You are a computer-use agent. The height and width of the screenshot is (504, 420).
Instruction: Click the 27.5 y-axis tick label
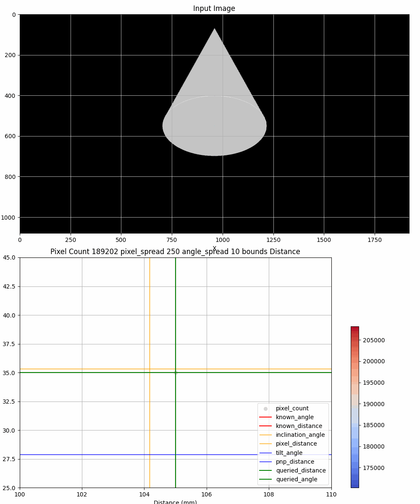click(x=9, y=459)
